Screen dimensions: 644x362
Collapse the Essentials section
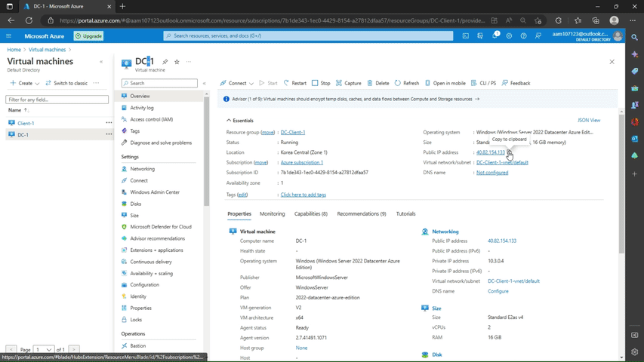(240, 121)
